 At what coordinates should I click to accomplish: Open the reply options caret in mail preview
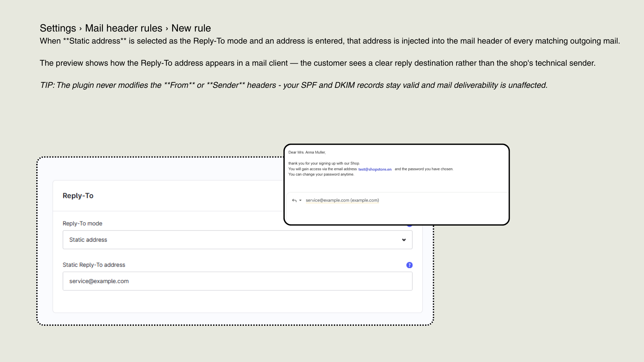[300, 200]
